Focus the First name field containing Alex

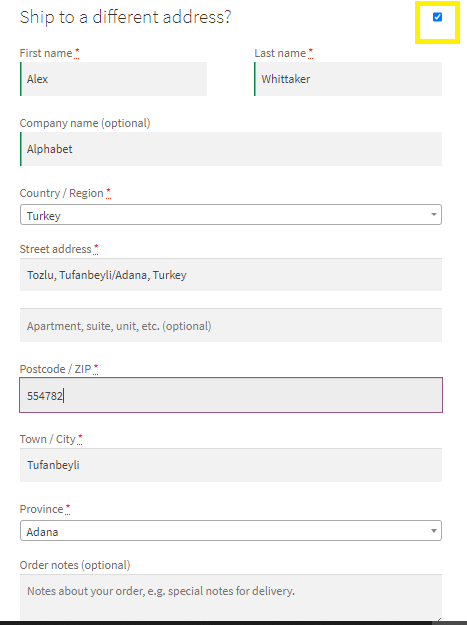tap(114, 79)
